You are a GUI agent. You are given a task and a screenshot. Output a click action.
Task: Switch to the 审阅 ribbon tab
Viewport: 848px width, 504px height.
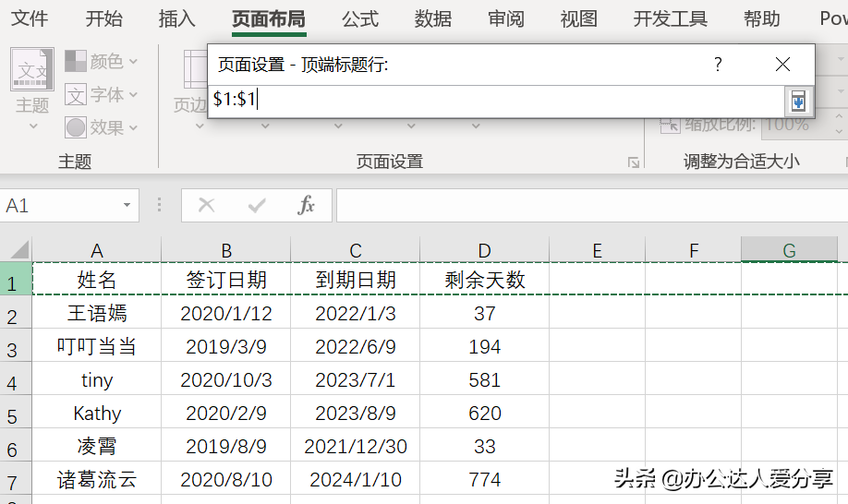[506, 18]
